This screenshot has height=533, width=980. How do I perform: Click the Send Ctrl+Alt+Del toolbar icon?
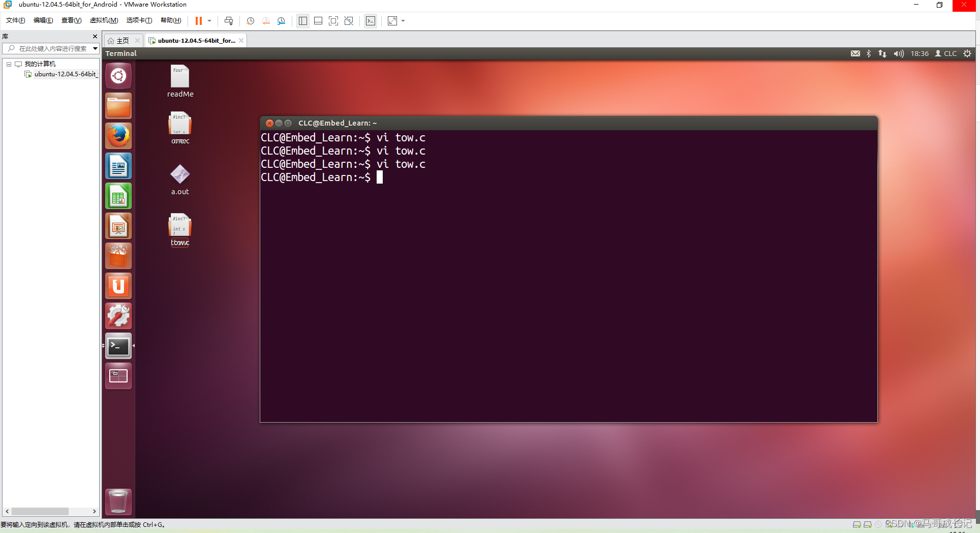click(229, 21)
